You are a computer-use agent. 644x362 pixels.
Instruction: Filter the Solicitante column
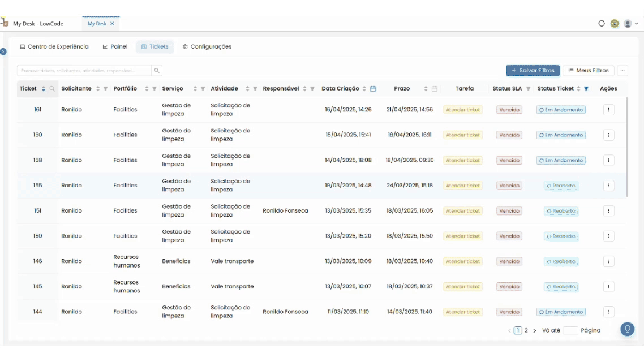(x=106, y=89)
